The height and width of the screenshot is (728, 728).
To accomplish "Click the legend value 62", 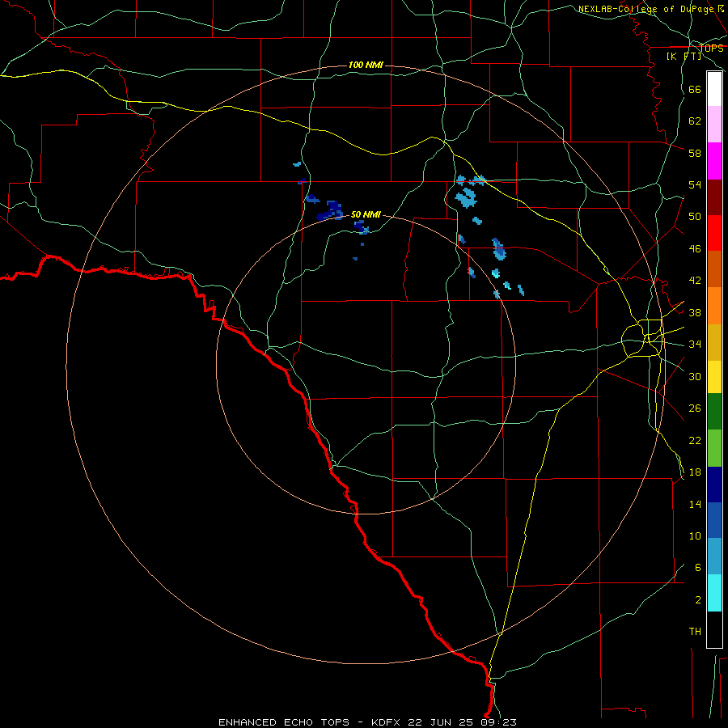I will [695, 121].
